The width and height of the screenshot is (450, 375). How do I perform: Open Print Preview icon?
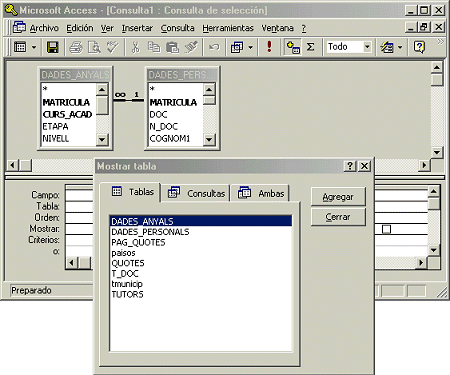click(94, 47)
